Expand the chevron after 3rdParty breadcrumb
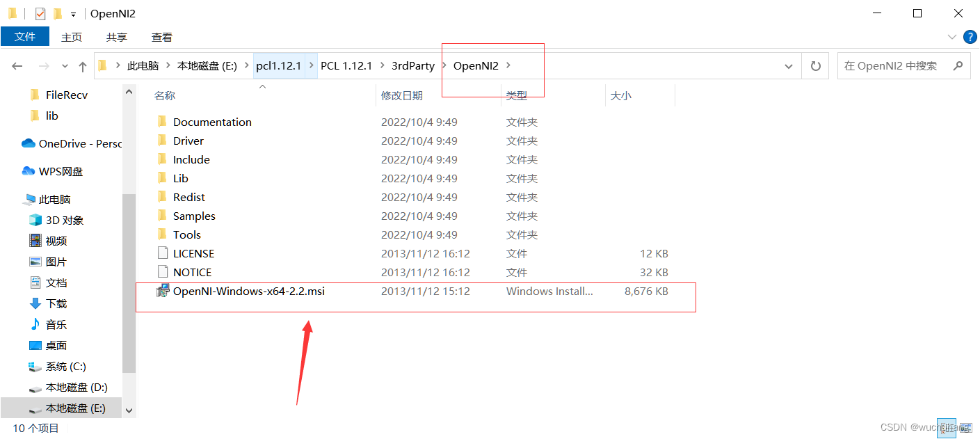 444,66
